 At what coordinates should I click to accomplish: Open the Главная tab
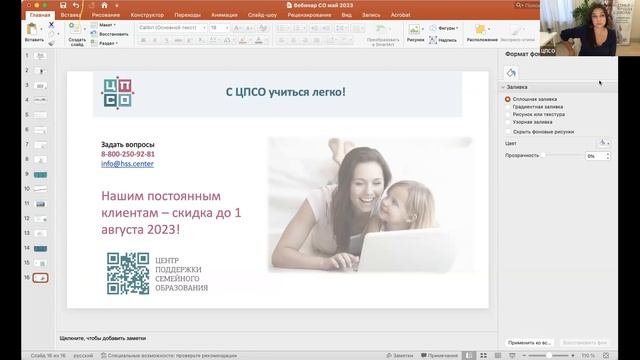40,15
